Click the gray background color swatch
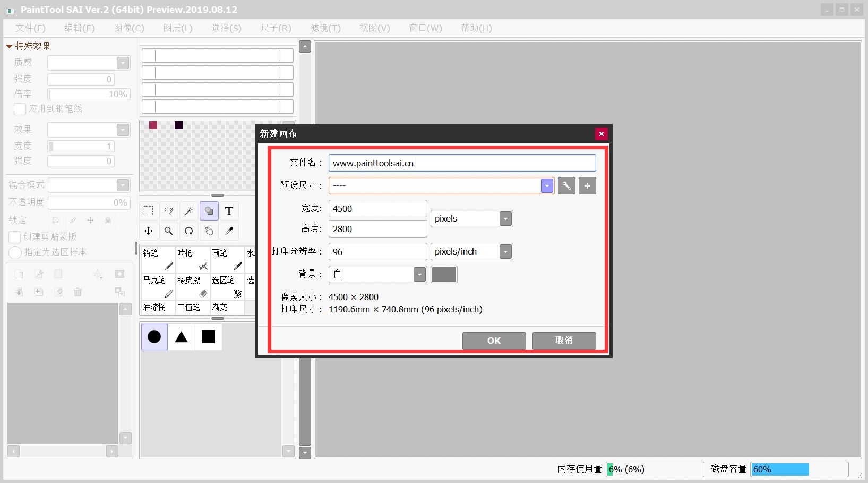The image size is (868, 483). pos(444,275)
